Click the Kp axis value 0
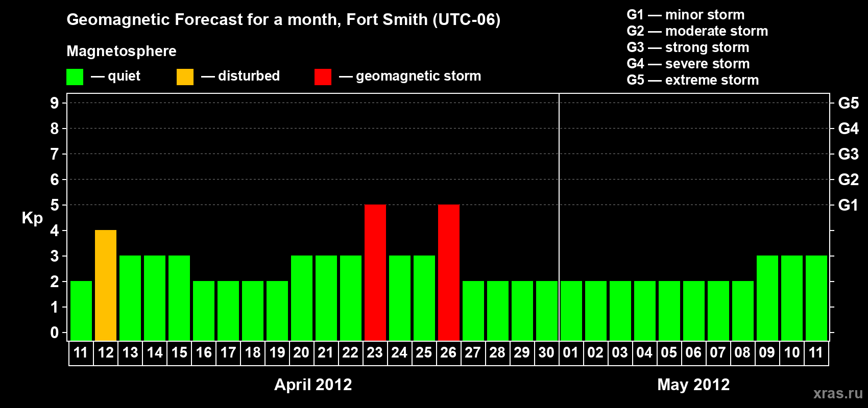This screenshot has width=868, height=408. [x=55, y=333]
